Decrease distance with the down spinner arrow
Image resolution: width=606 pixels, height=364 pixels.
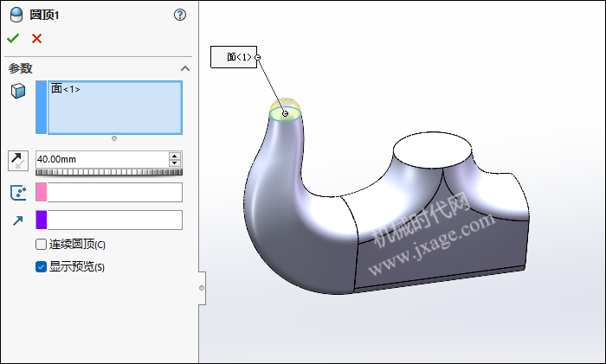tap(175, 163)
